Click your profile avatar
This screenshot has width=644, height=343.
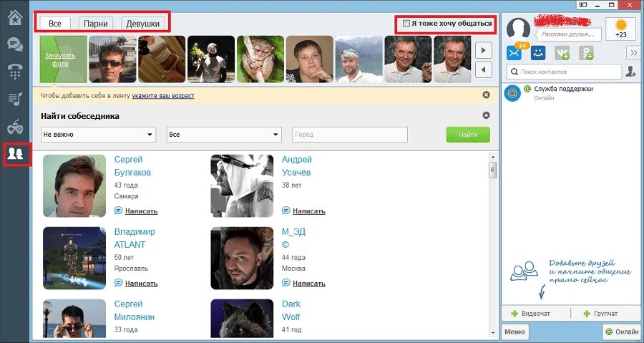[x=518, y=29]
